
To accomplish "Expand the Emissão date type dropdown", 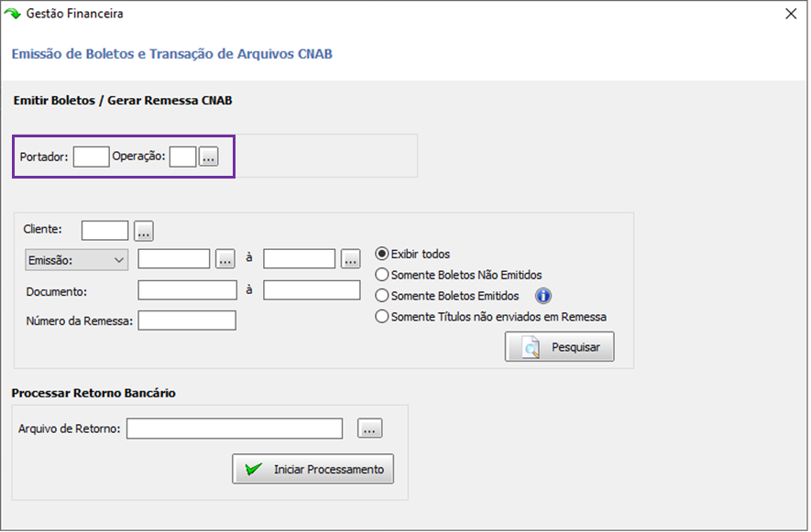I will pyautogui.click(x=77, y=260).
